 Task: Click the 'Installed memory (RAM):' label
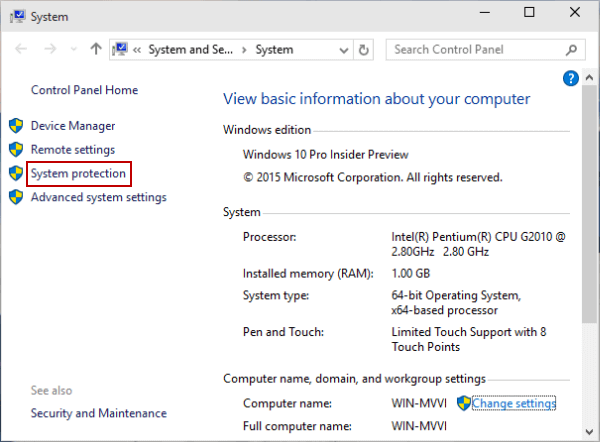tap(308, 274)
